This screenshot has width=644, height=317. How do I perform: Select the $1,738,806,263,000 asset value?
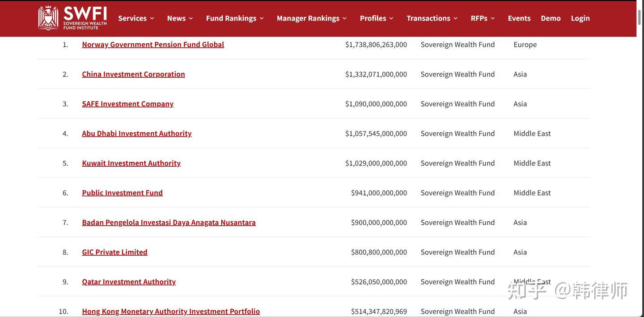click(x=376, y=44)
